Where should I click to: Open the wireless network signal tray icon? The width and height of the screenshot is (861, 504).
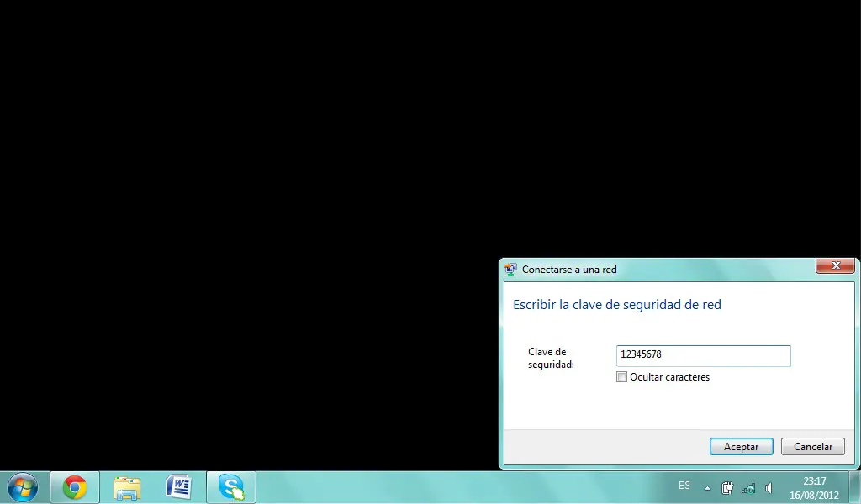click(747, 488)
